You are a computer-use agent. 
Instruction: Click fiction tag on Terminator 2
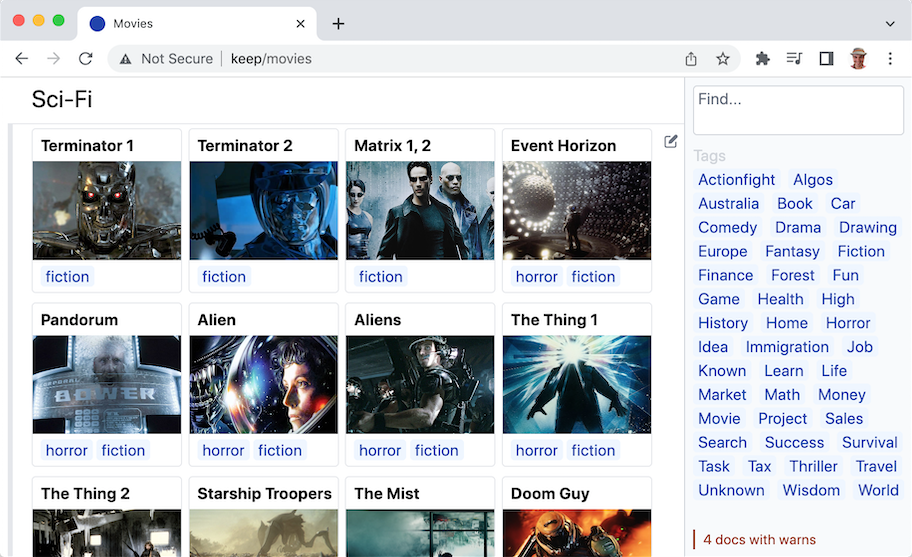(x=224, y=277)
